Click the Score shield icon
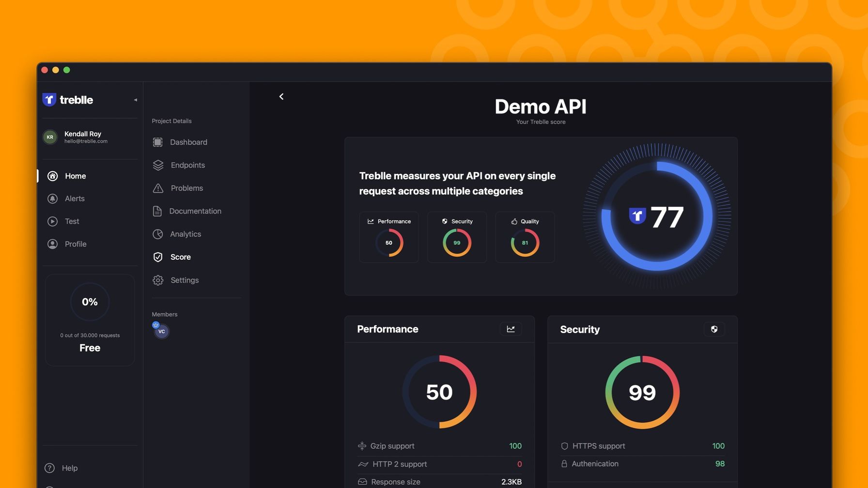Image resolution: width=868 pixels, height=488 pixels. tap(158, 257)
